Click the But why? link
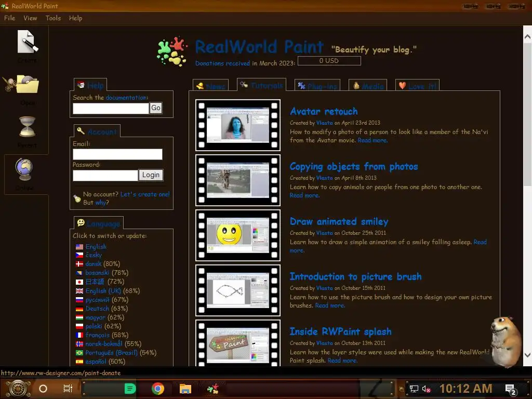 click(102, 203)
